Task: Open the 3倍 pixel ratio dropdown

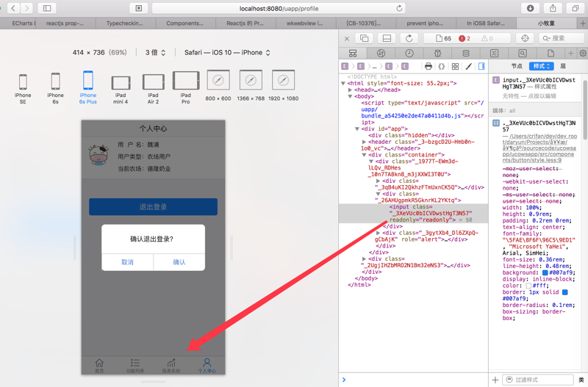Action: (155, 52)
